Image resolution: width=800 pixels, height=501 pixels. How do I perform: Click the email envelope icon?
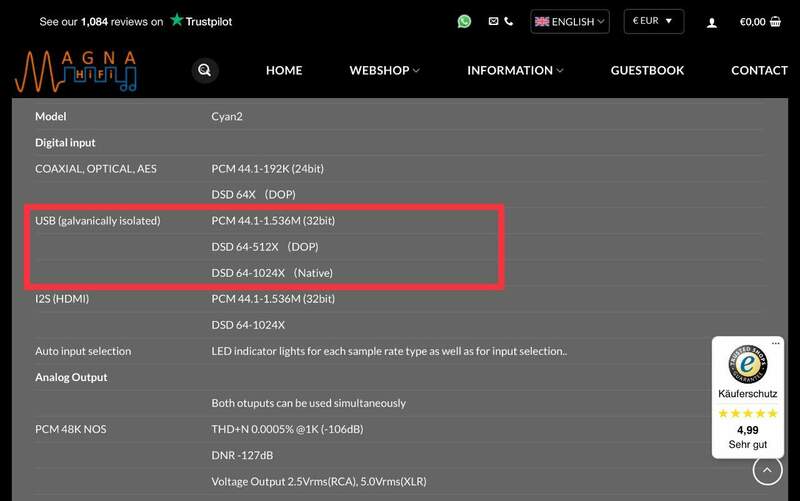[x=493, y=21]
